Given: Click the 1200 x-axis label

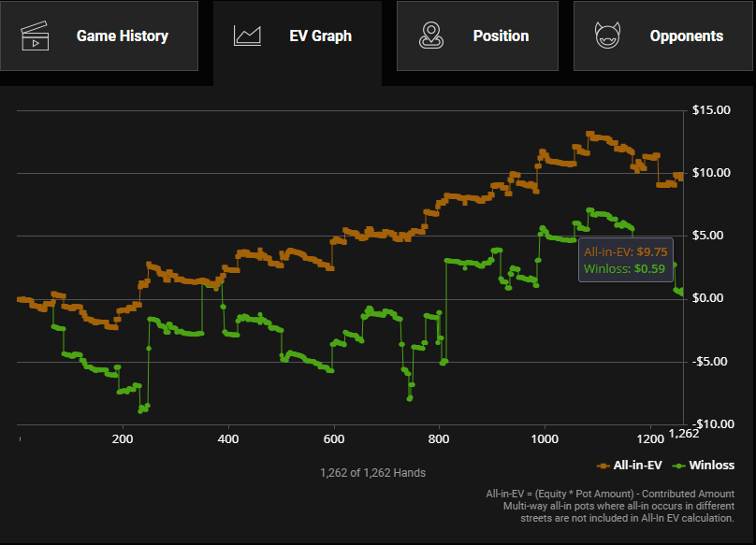Looking at the screenshot, I should (x=650, y=439).
